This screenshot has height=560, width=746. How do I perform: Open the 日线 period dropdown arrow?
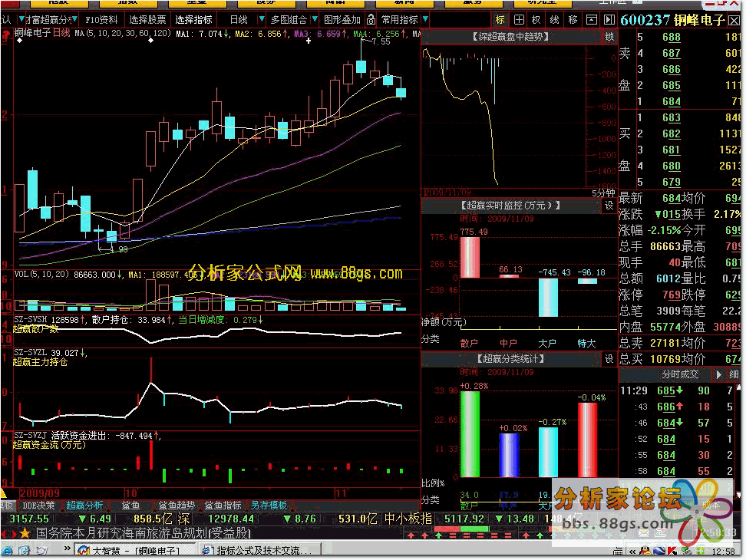point(261,19)
